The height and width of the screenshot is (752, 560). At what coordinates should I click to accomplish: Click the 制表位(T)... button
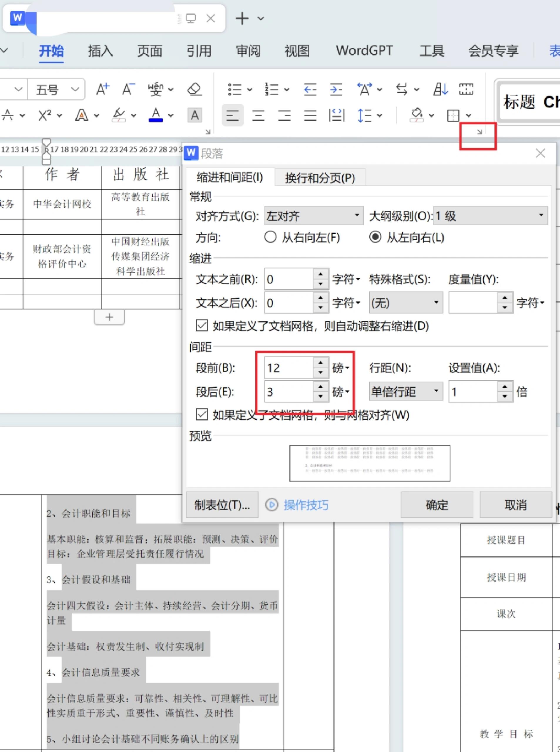(x=222, y=505)
